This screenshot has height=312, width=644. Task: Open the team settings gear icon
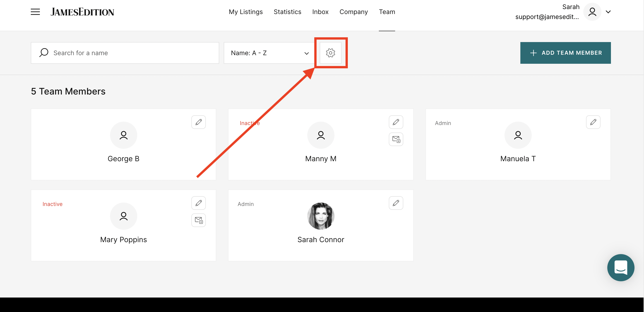click(331, 53)
